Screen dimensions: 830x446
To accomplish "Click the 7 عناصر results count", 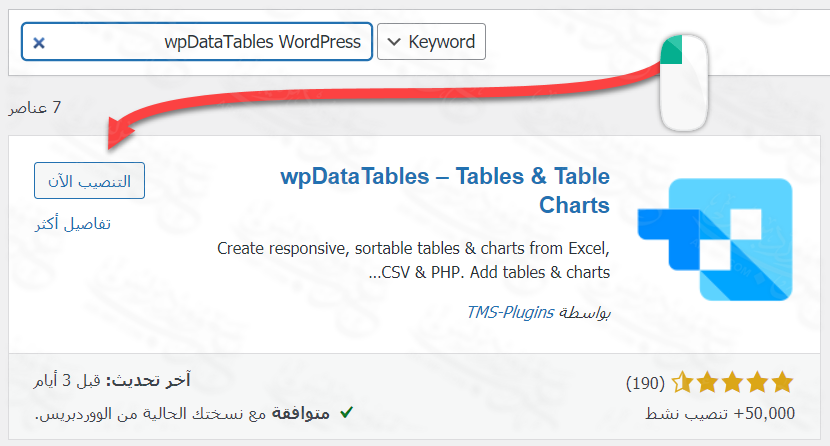I will 35,107.
